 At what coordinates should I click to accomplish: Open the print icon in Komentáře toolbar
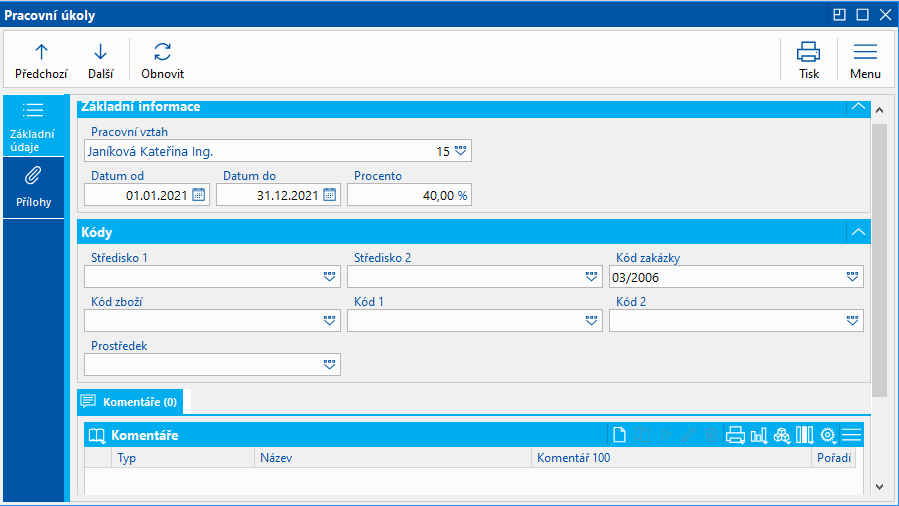point(735,435)
